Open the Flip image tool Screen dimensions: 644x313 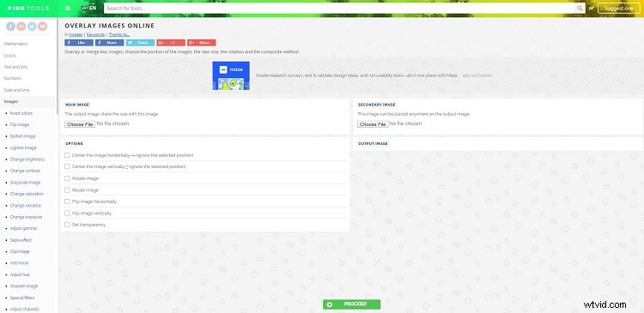[20, 124]
